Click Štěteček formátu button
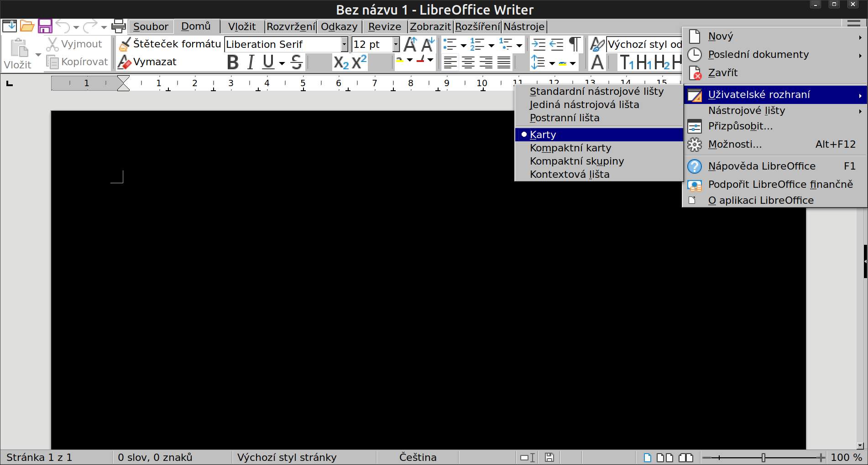 [169, 44]
